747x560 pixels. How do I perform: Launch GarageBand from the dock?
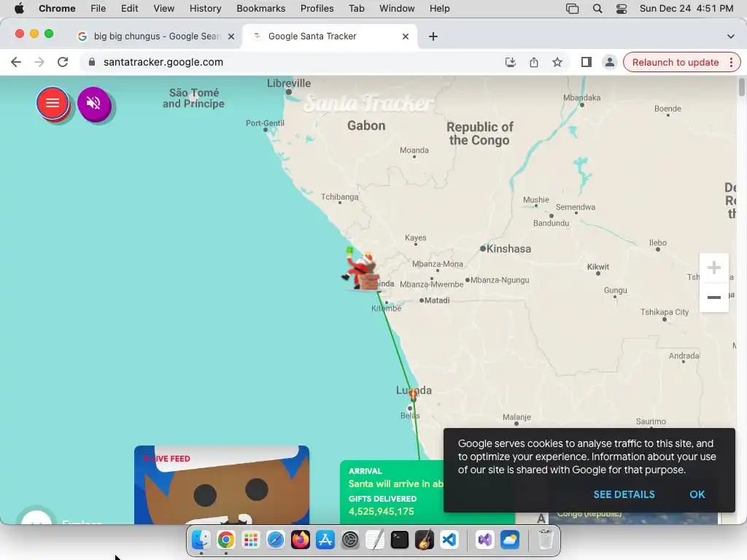click(x=424, y=540)
